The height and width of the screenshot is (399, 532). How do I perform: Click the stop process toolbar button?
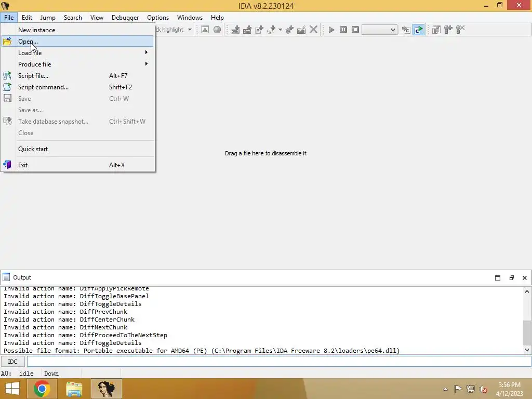(355, 30)
